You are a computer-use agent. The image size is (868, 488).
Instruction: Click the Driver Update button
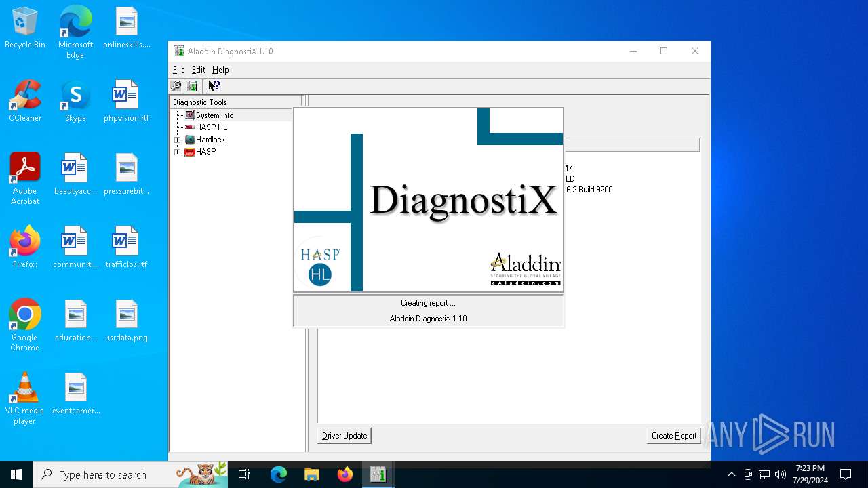pos(344,436)
